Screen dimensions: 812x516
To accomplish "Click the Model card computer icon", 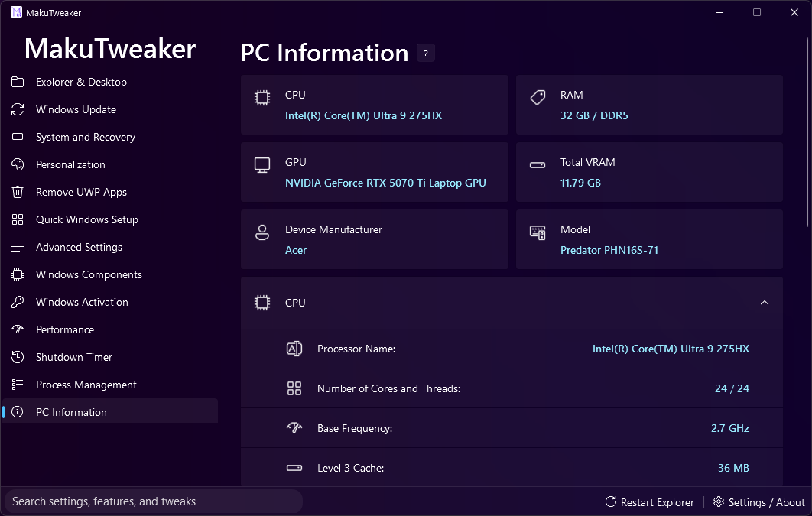I will tap(538, 232).
